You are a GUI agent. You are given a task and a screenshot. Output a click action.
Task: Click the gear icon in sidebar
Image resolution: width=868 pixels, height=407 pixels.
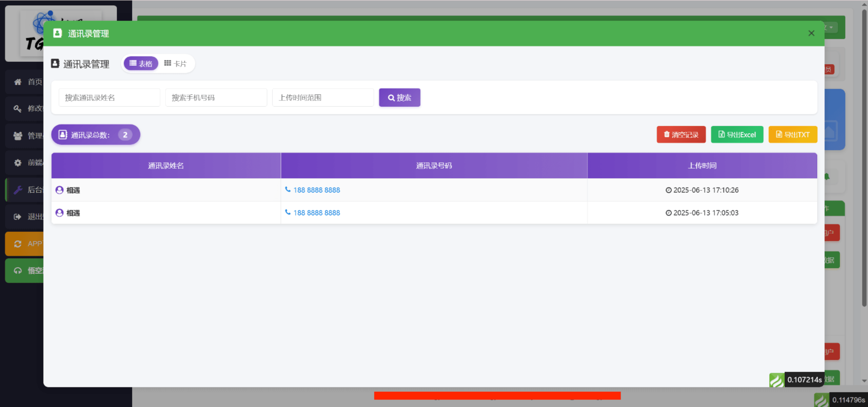coord(18,163)
